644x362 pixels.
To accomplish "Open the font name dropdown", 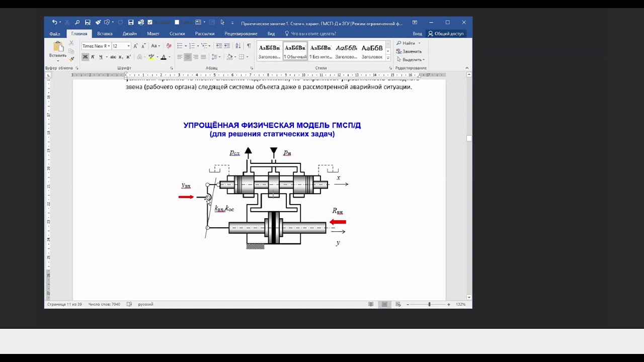I will tap(109, 46).
